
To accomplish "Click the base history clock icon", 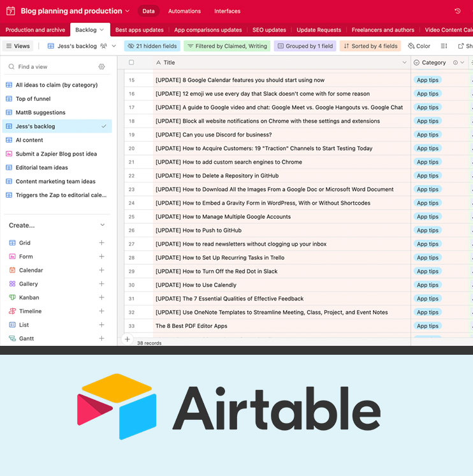I will point(457,11).
